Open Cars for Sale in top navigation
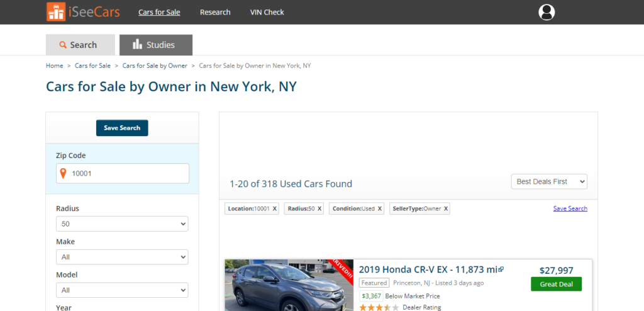 (159, 13)
